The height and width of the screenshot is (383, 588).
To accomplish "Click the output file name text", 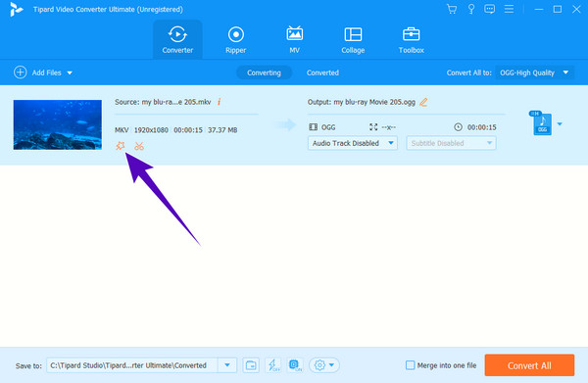I will [374, 102].
